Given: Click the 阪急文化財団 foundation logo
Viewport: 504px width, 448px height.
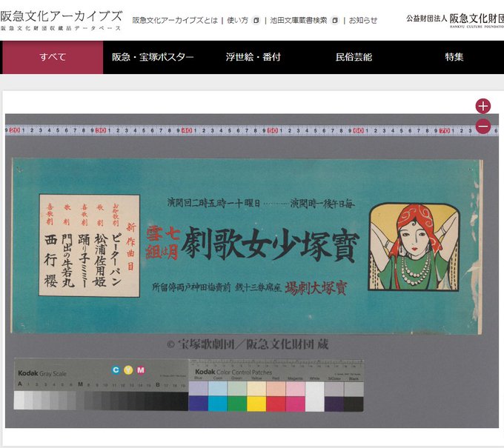Looking at the screenshot, I should click(455, 21).
